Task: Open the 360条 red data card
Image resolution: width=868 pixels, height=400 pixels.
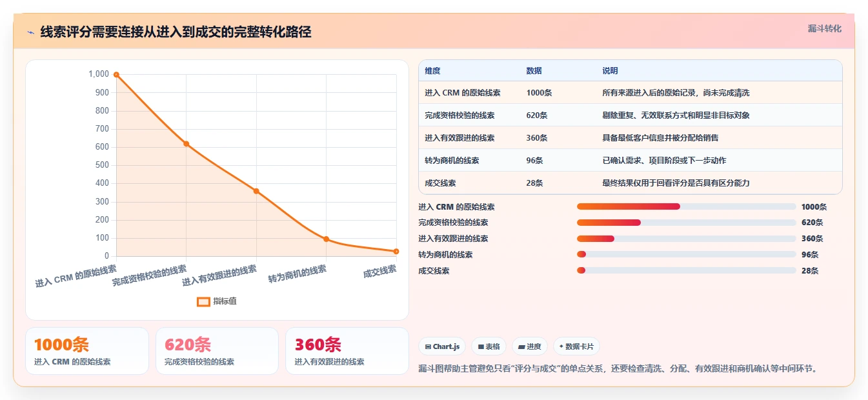Action: (347, 351)
